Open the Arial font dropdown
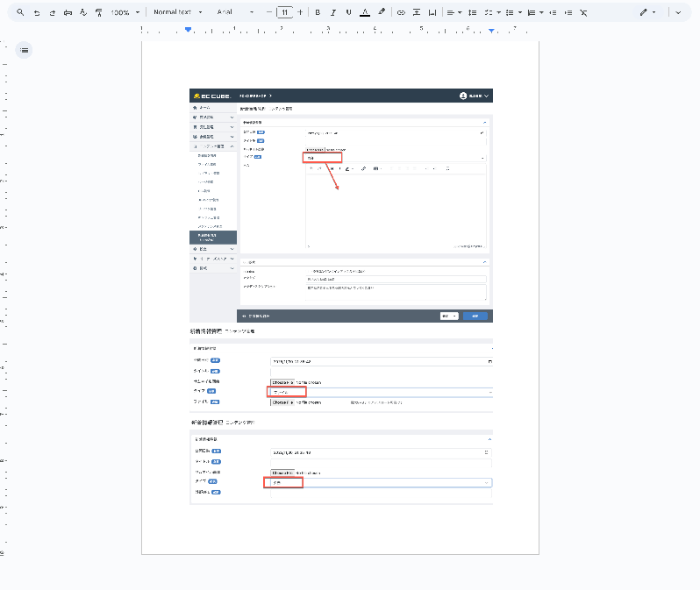Screen dimensions: 700x590 pyautogui.click(x=235, y=12)
